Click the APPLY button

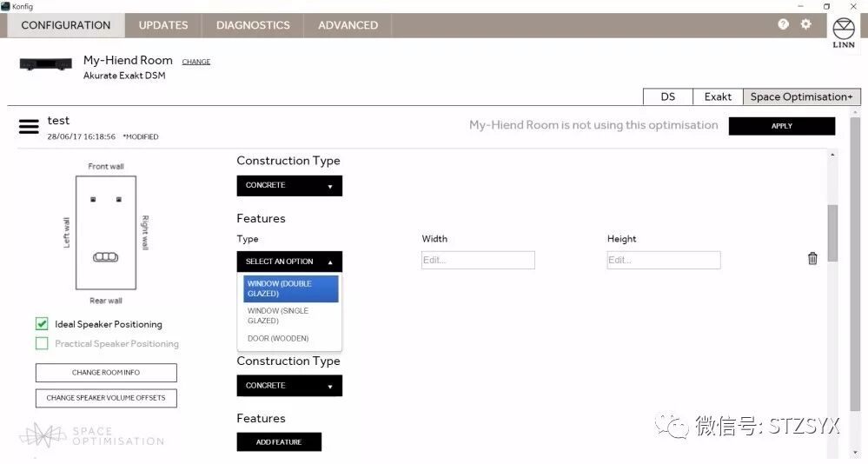[782, 126]
